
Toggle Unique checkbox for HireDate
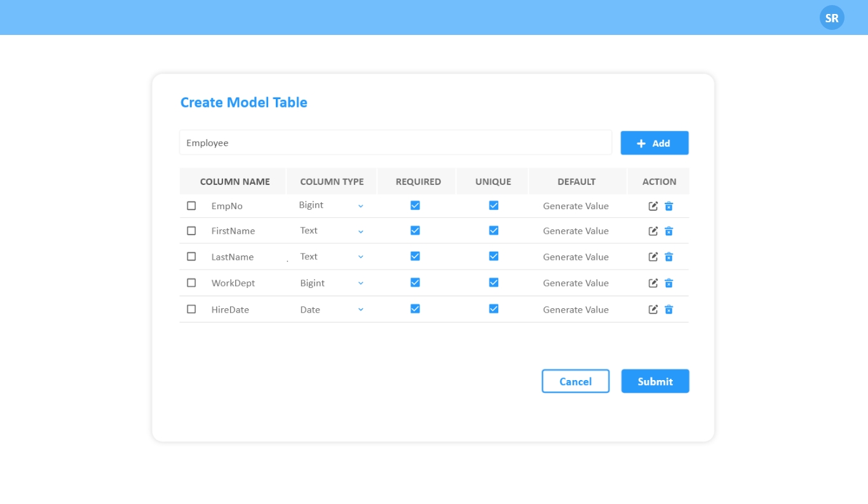494,309
